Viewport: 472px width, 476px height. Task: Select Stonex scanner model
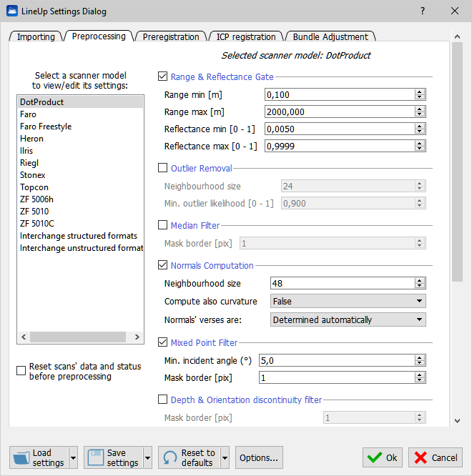coord(80,175)
